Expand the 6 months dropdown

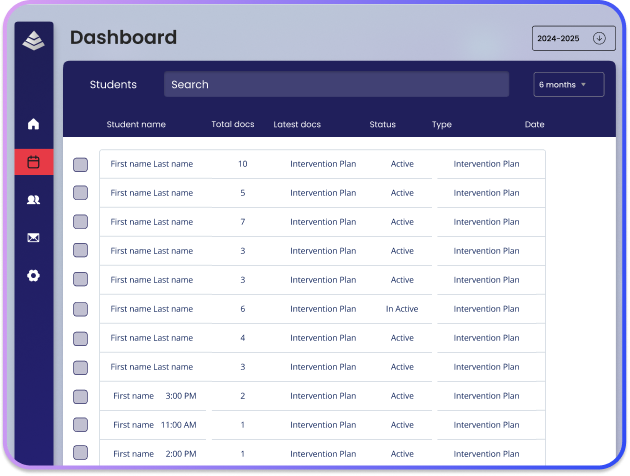pos(568,85)
